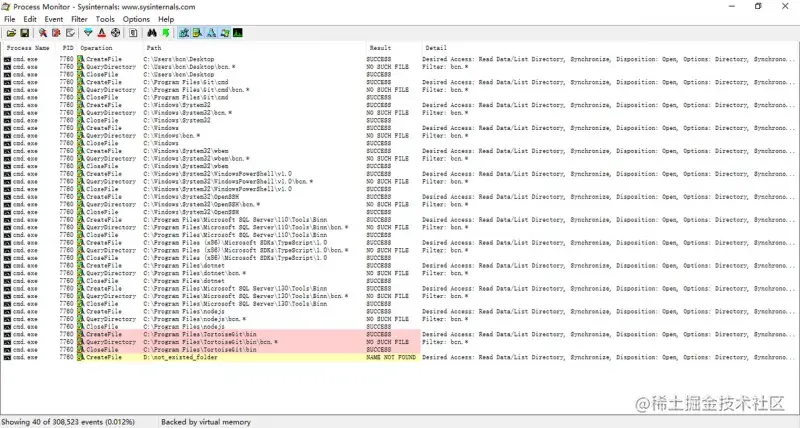Click the Open file toolbar icon

(x=11, y=33)
